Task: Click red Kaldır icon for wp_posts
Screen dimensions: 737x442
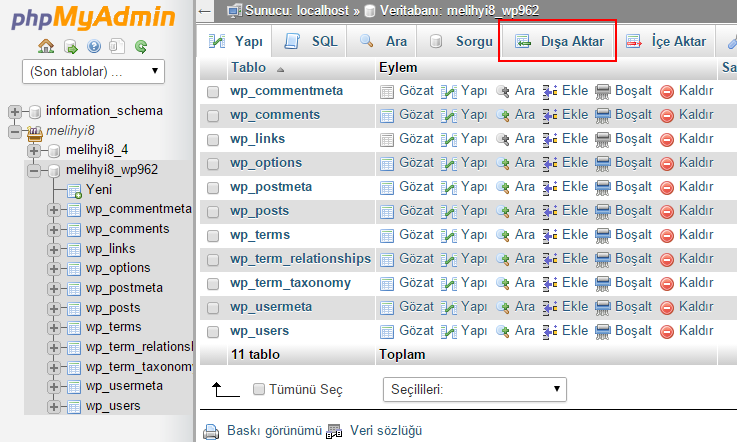Action: pos(666,212)
